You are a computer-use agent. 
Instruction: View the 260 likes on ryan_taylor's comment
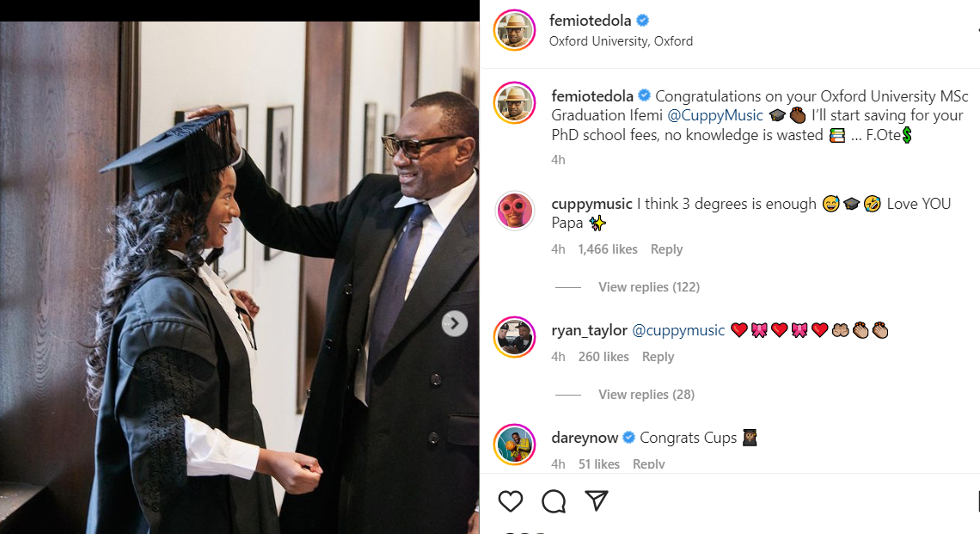603,357
